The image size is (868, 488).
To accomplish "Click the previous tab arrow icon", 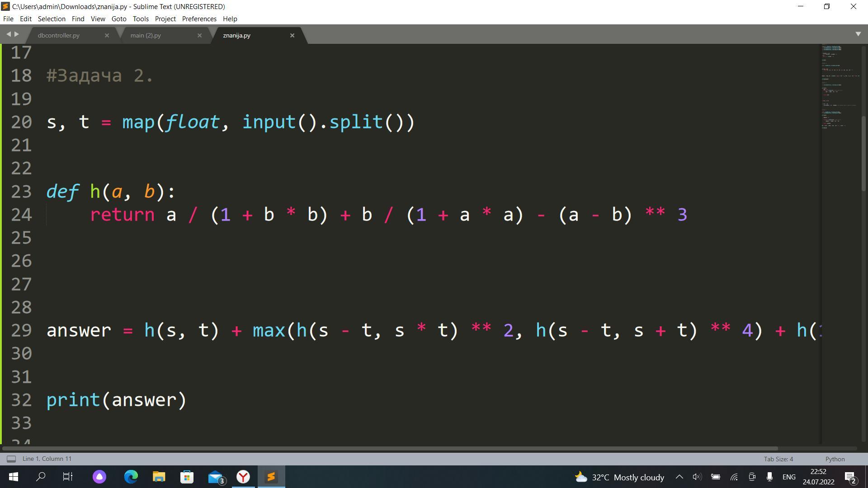I will click(x=8, y=34).
